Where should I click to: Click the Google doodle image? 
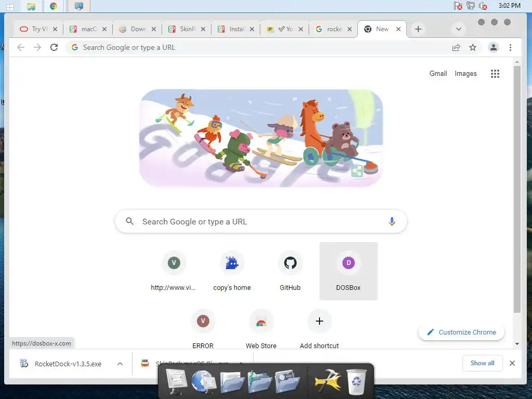261,138
